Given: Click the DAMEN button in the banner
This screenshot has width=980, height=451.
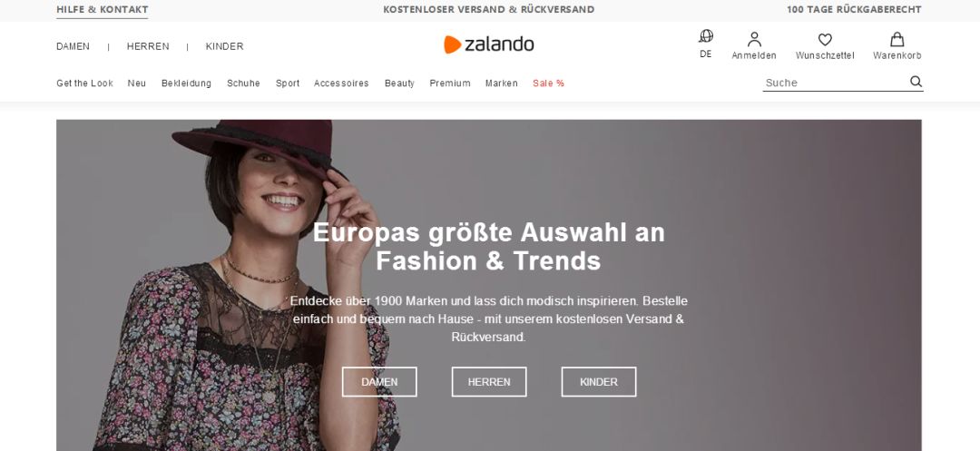Looking at the screenshot, I should [x=379, y=382].
